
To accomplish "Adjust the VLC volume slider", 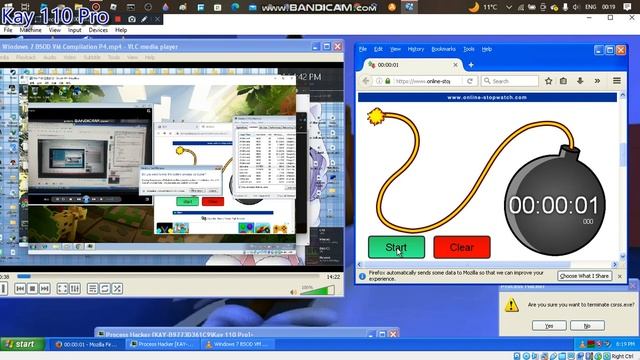I will [x=318, y=291].
